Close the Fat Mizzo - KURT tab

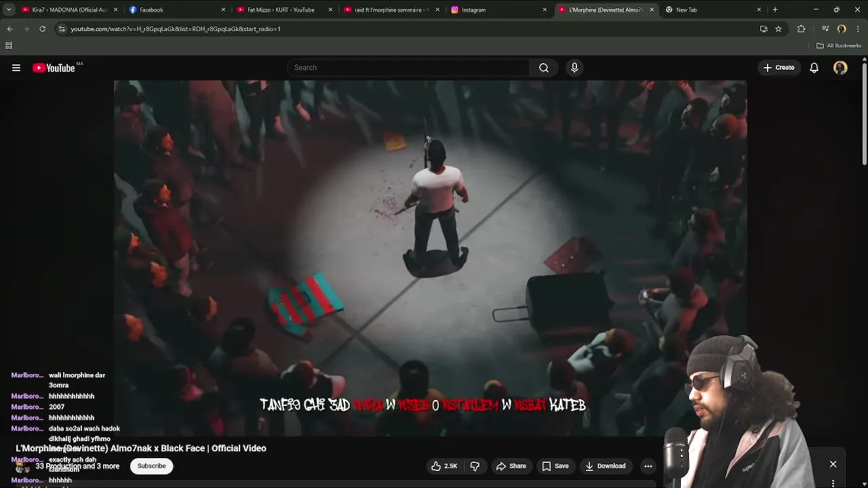pos(330,9)
